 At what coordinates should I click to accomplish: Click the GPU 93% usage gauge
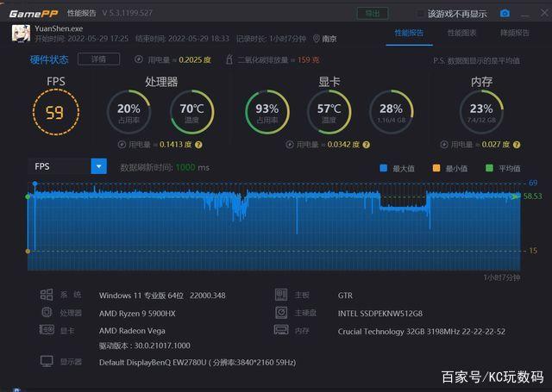(x=267, y=112)
